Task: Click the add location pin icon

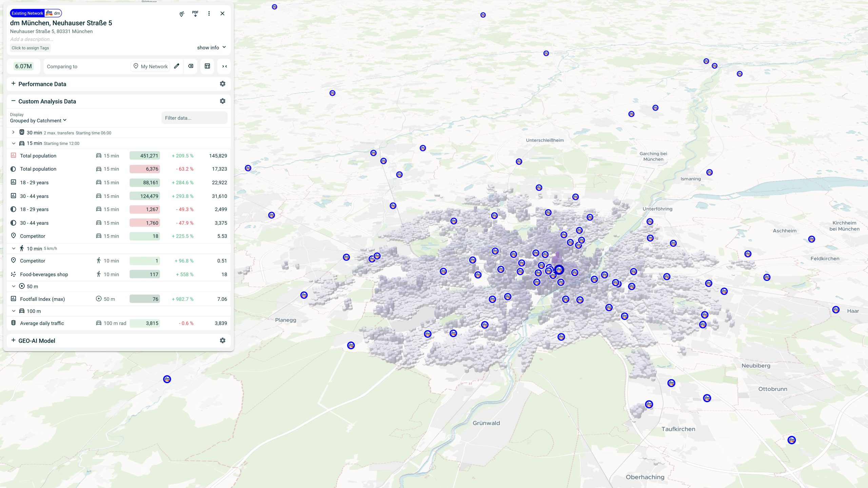Action: [x=182, y=14]
